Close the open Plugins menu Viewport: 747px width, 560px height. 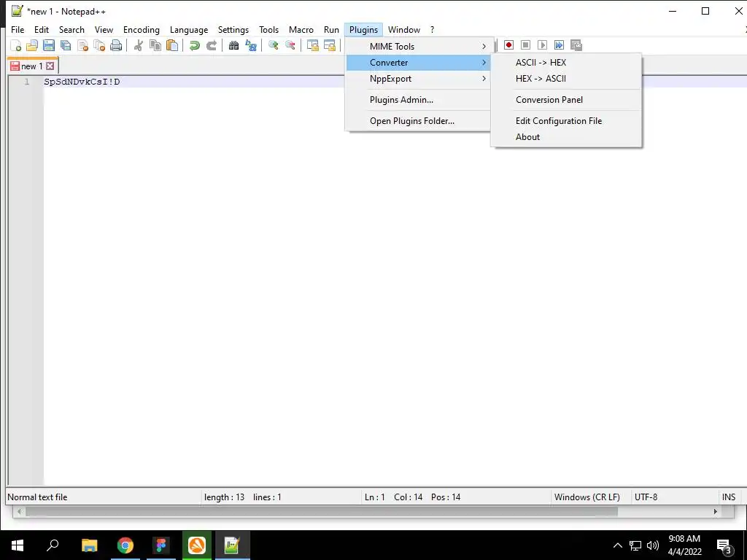363,29
